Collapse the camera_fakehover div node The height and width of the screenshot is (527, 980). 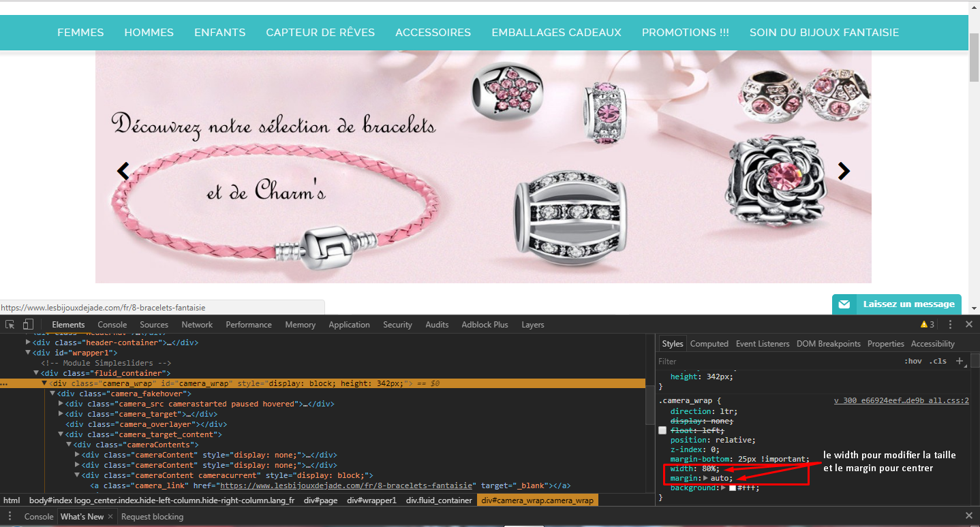click(x=52, y=394)
